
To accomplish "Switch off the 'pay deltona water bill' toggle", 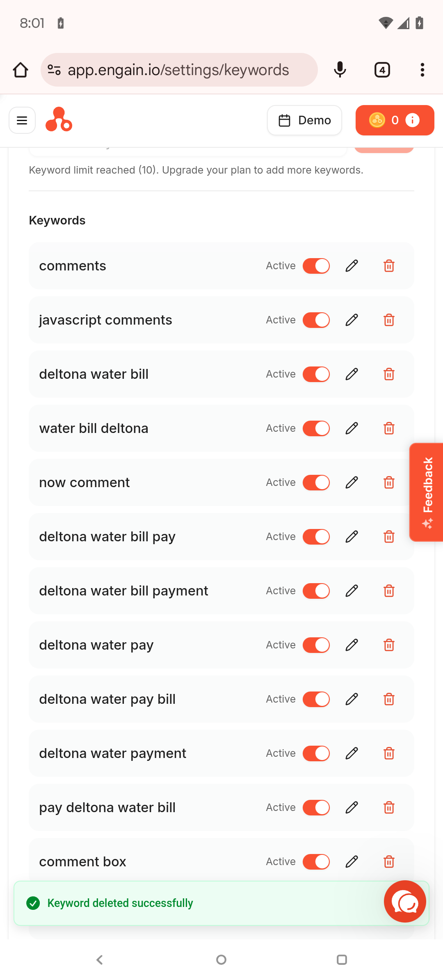I will pyautogui.click(x=316, y=808).
